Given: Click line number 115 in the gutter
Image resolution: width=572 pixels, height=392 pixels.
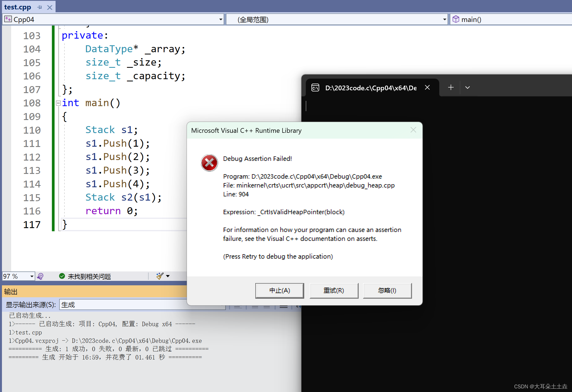Looking at the screenshot, I should coord(32,198).
